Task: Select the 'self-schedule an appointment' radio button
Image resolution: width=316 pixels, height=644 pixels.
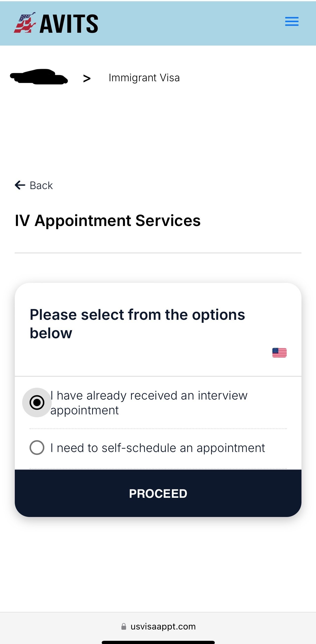Action: (37, 448)
